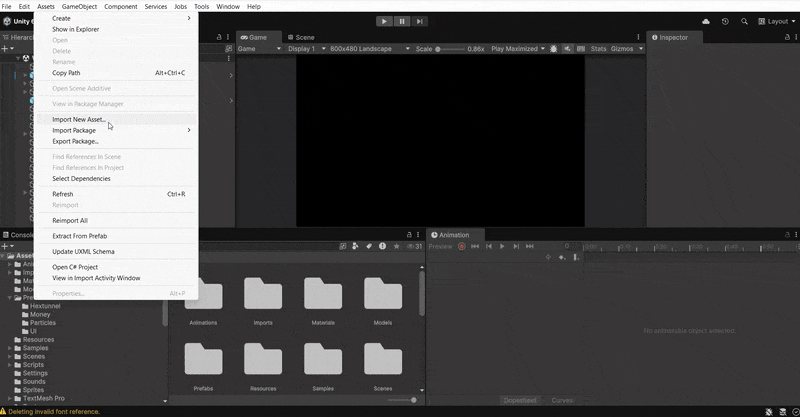Pause the editor with the Pause button
Viewport: 800px width, 417px height.
click(x=402, y=21)
